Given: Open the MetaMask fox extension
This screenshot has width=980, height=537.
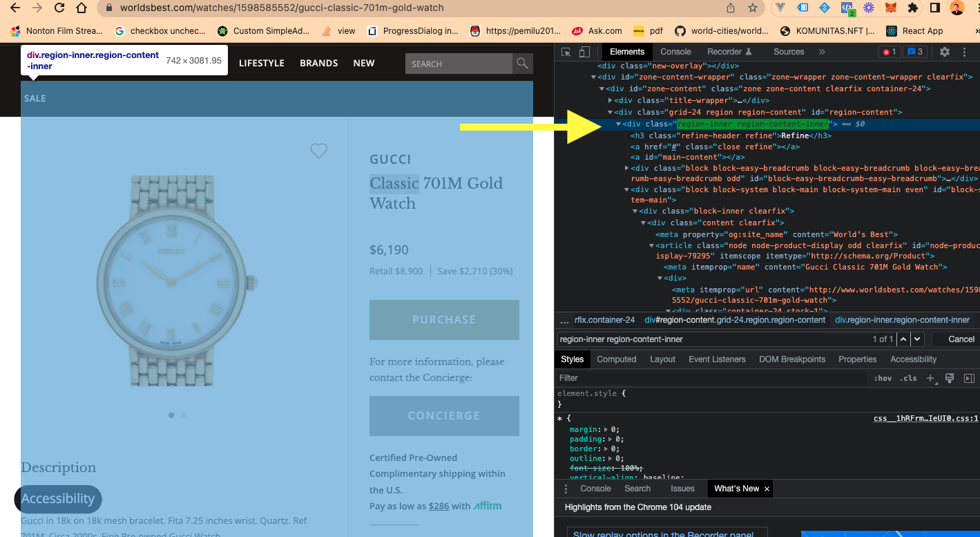Looking at the screenshot, I should (891, 8).
